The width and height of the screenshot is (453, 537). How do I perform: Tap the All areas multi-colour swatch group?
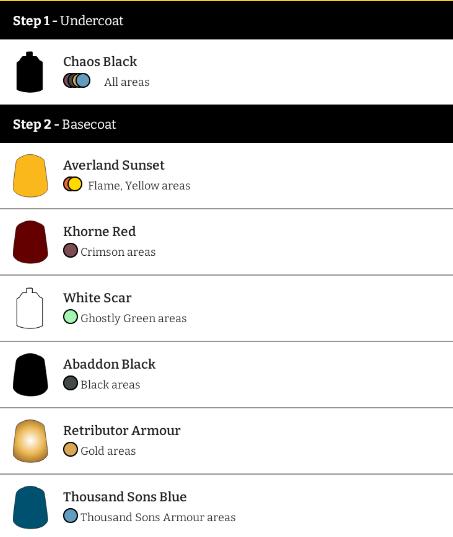click(x=77, y=80)
